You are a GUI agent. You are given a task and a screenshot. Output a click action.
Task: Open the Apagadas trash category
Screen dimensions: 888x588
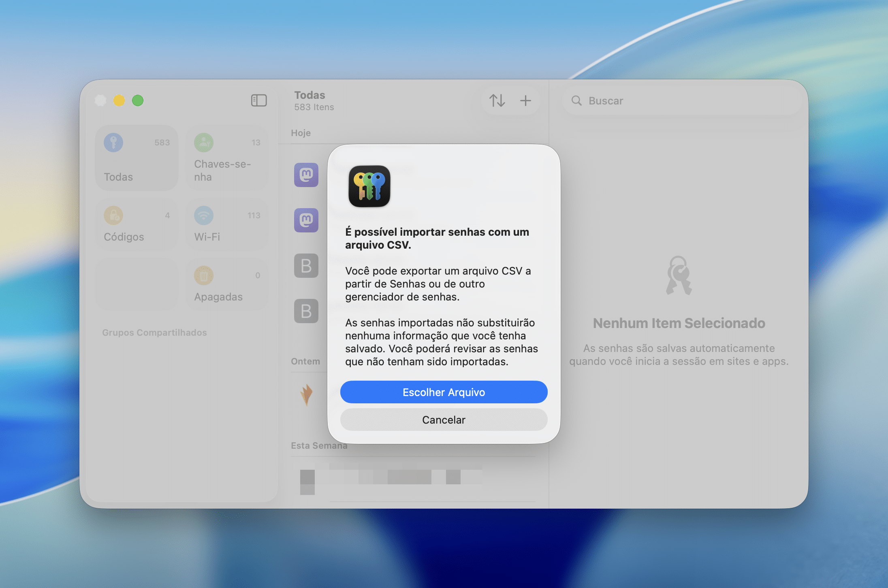227,285
